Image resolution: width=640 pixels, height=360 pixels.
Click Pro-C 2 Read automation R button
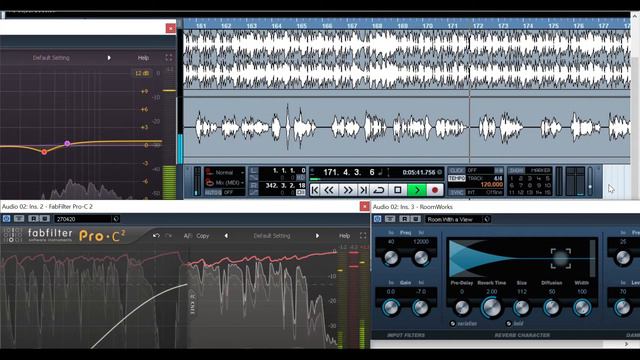coord(34,219)
